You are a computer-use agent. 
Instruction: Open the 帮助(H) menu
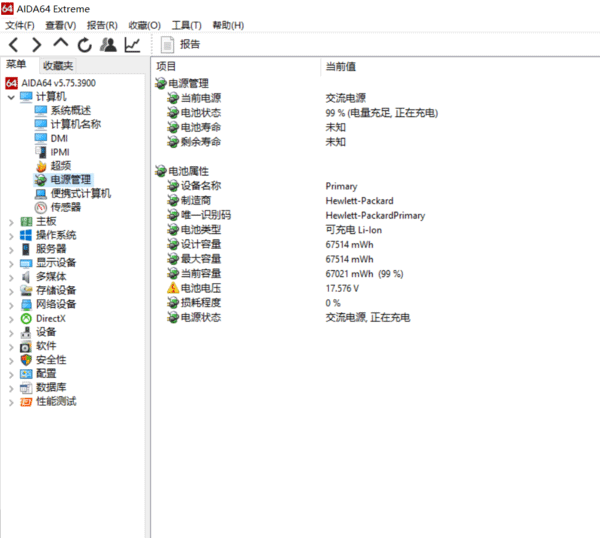point(228,25)
